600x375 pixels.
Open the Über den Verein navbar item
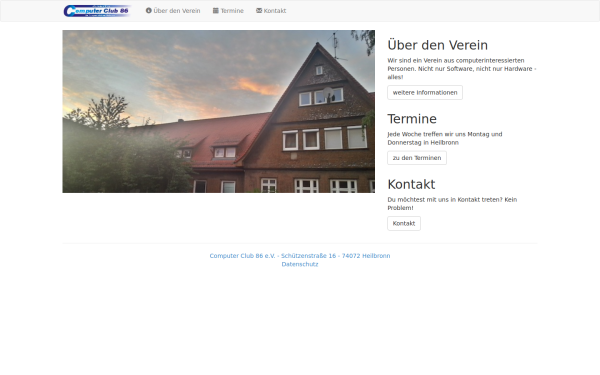pyautogui.click(x=173, y=11)
